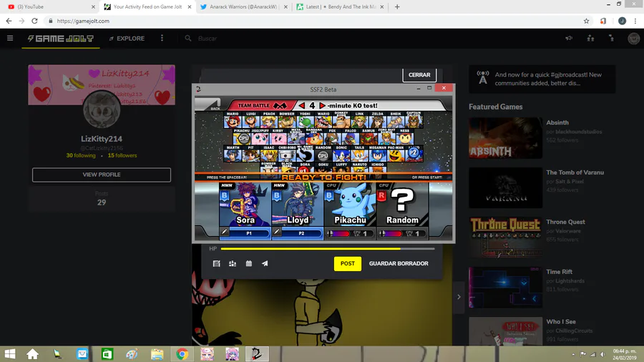
Task: Open the Explore menu item
Action: (127, 39)
